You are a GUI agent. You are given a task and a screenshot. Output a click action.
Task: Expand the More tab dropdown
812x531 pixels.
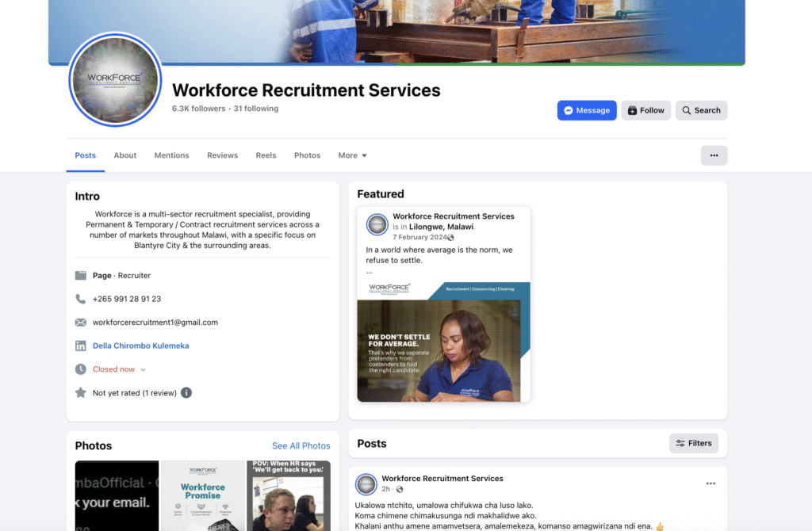point(353,155)
